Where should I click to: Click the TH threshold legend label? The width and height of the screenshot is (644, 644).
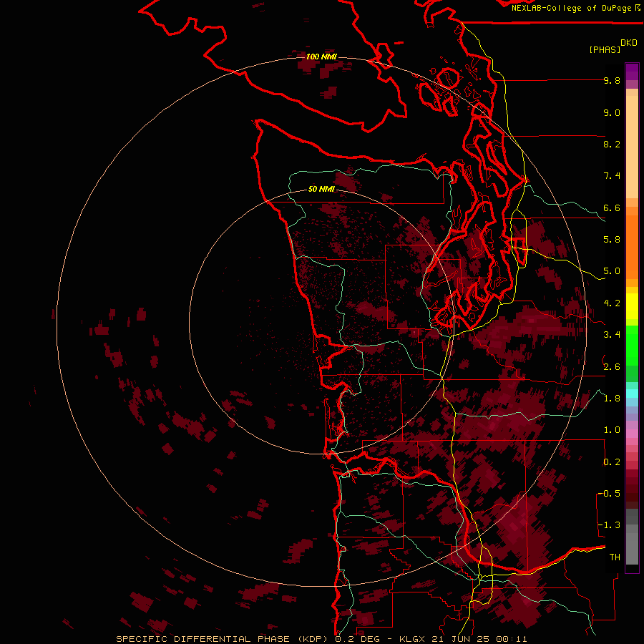point(615,557)
